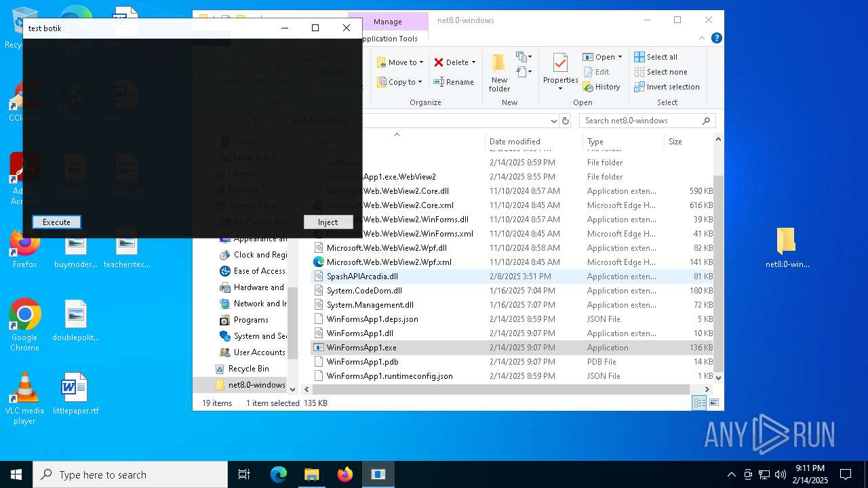This screenshot has height=488, width=868.
Task: Select Microsoft.Web.WebView2.Wpf.xml file
Action: pyautogui.click(x=513, y=262)
